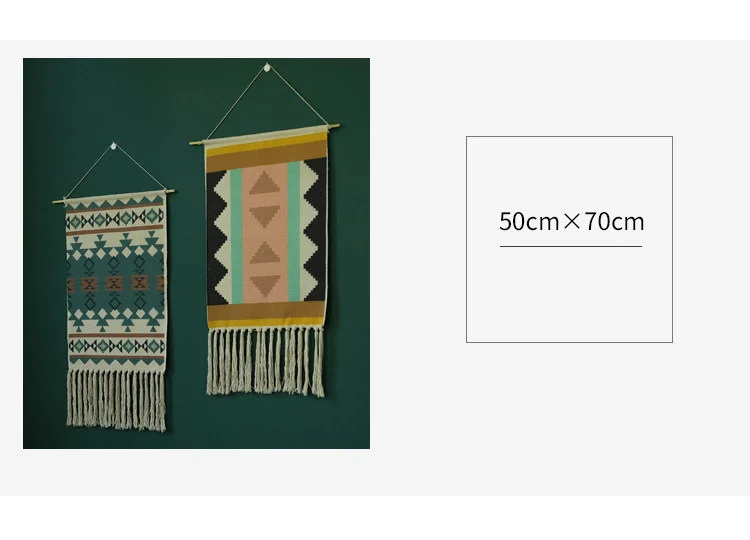This screenshot has width=750, height=540.
Task: Click the top brown triangle on pink stripe
Action: pos(265,183)
